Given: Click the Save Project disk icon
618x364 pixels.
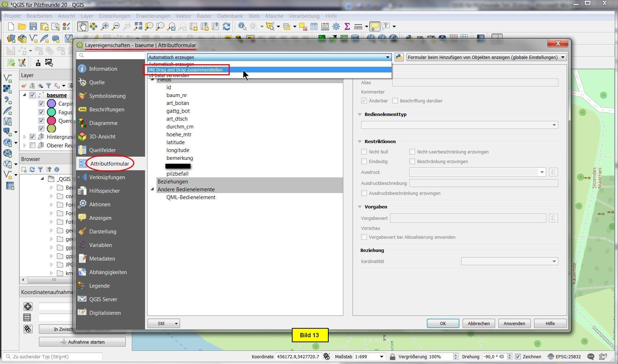Looking at the screenshot, I should (33, 26).
